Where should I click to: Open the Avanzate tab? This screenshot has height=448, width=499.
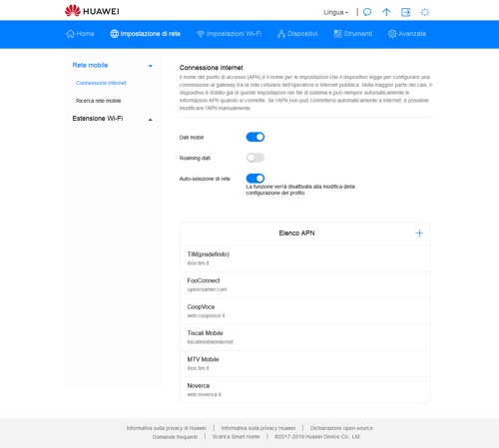pos(407,34)
